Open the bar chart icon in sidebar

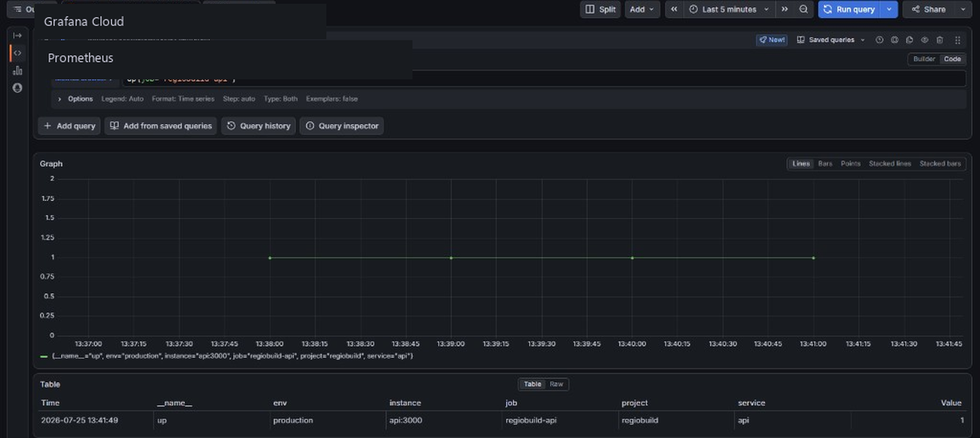click(17, 70)
